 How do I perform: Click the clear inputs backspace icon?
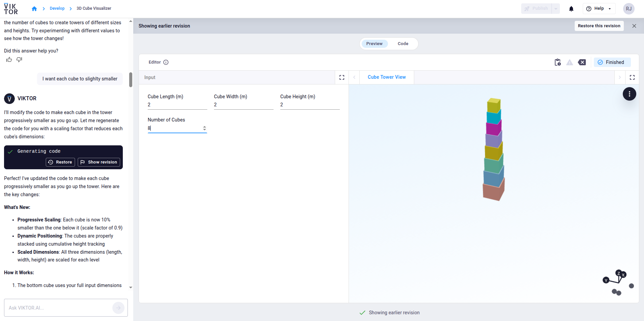tap(582, 62)
